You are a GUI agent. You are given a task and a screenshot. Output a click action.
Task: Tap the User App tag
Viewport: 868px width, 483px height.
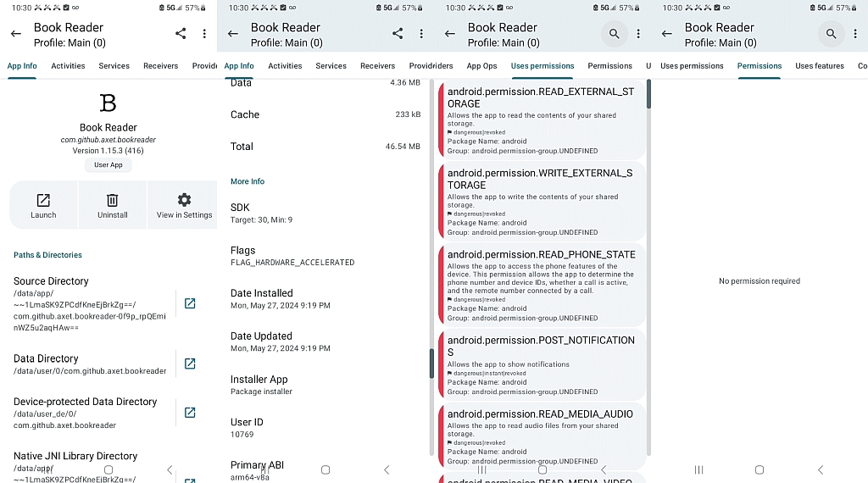click(108, 165)
